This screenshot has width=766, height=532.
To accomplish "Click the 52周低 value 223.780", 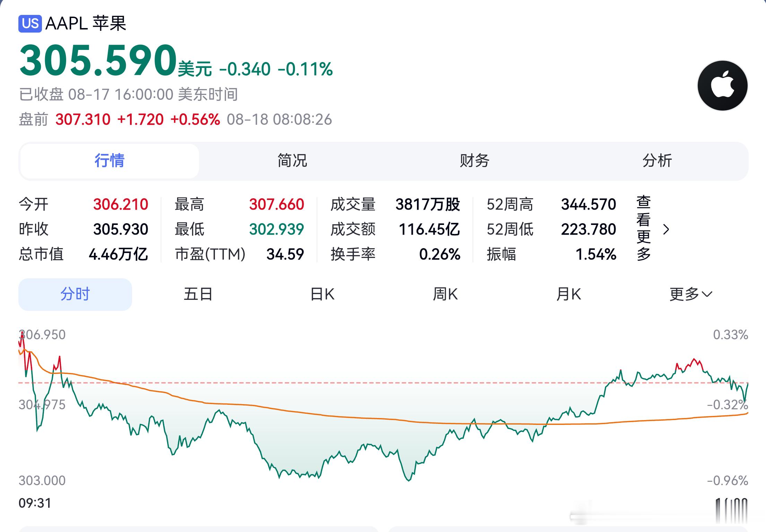I will click(589, 229).
